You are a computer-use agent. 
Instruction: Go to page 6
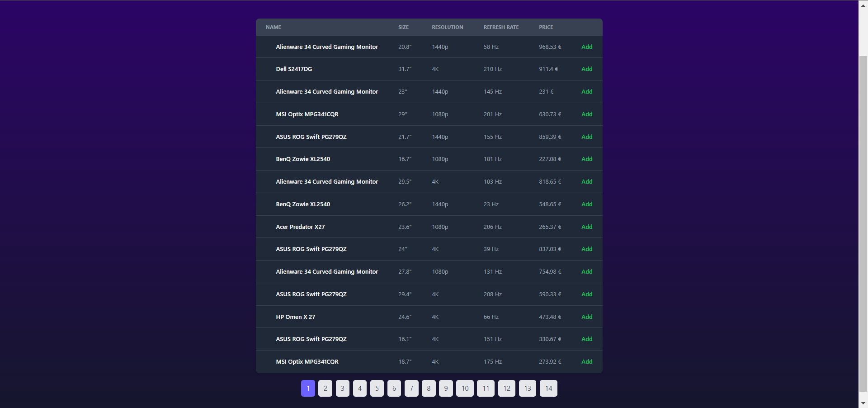(394, 388)
